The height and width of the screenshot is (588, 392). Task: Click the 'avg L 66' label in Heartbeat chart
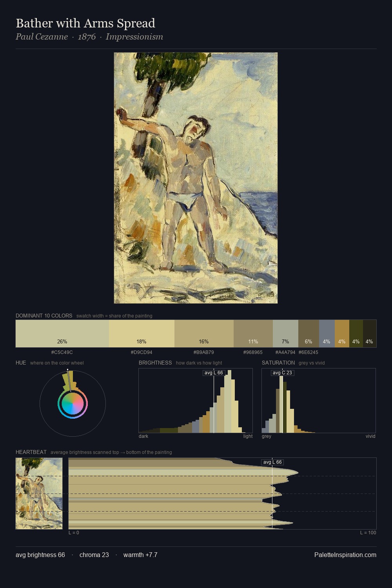pyautogui.click(x=272, y=462)
